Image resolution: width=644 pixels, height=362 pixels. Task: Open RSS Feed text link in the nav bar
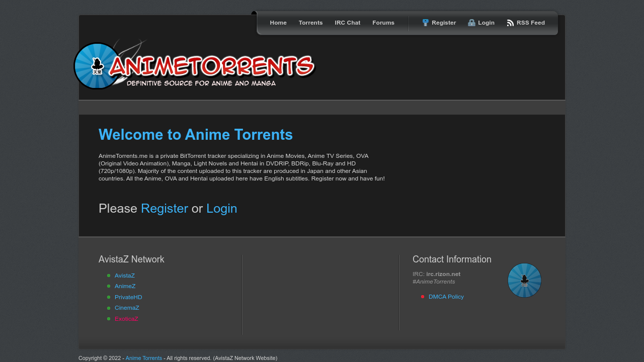(x=531, y=23)
